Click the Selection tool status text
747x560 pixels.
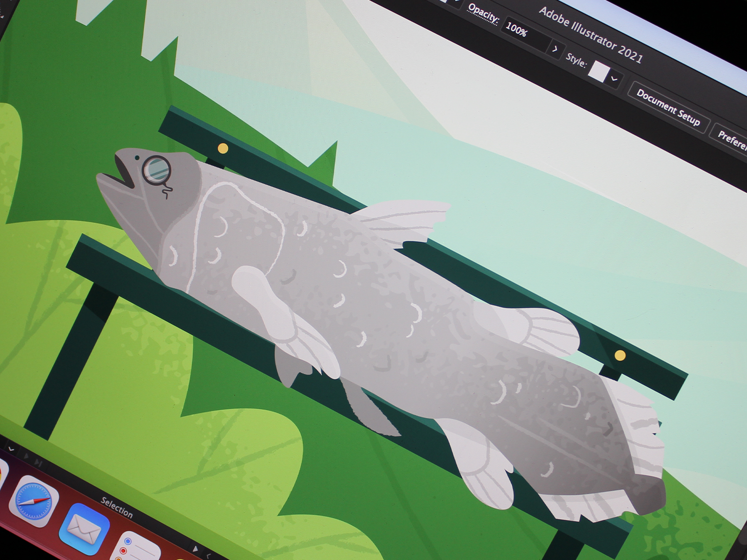tap(117, 508)
